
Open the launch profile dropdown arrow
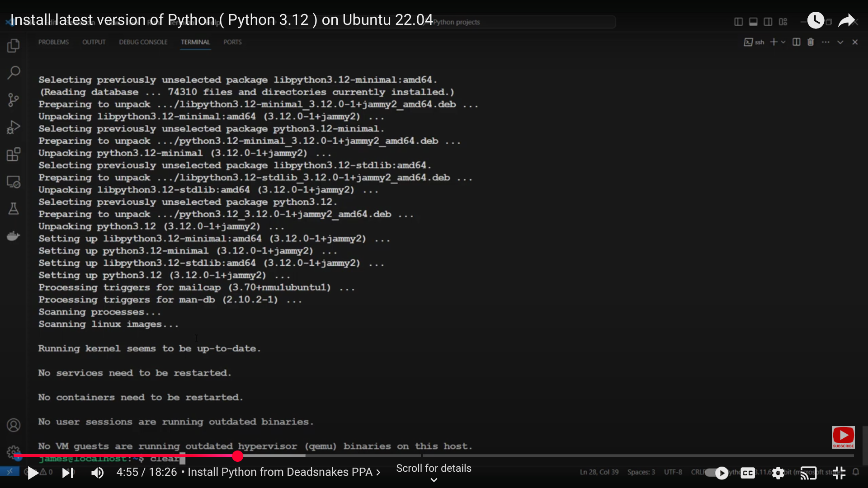click(x=783, y=42)
